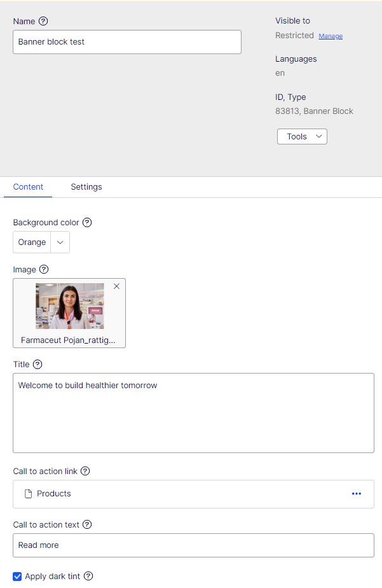The width and height of the screenshot is (382, 588).
Task: Click the Manage visibility link
Action: 331,36
